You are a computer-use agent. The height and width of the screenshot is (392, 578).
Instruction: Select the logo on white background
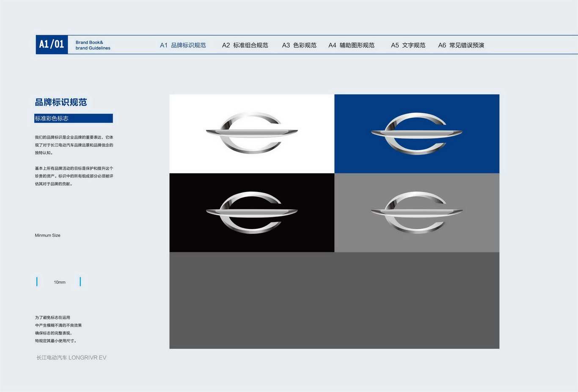click(x=252, y=134)
